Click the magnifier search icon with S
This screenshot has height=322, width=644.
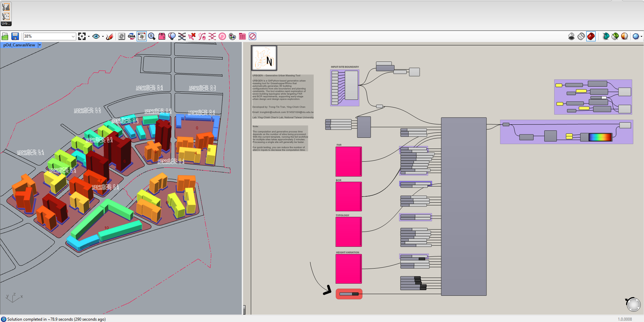click(152, 36)
